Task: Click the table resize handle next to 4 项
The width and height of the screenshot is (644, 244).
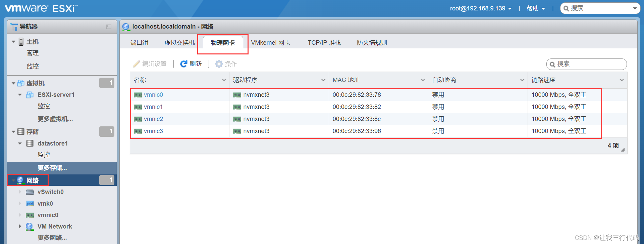Action: (623, 150)
